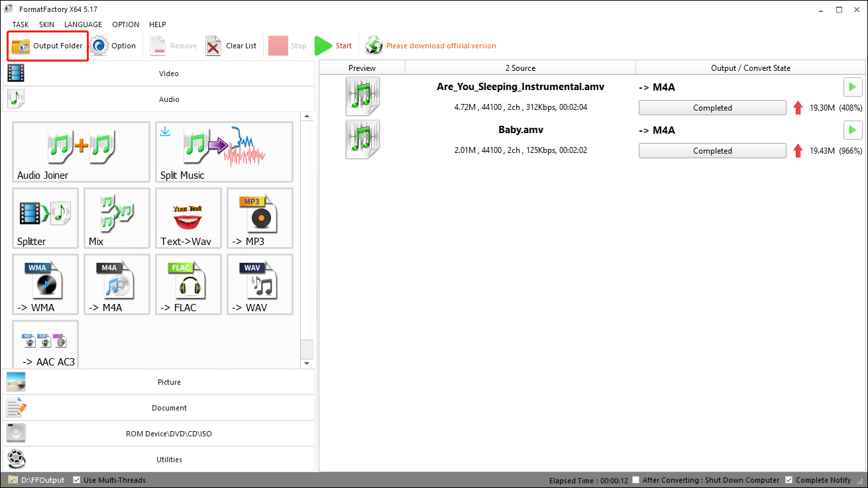
Task: Click the Preview column header
Action: [x=362, y=68]
